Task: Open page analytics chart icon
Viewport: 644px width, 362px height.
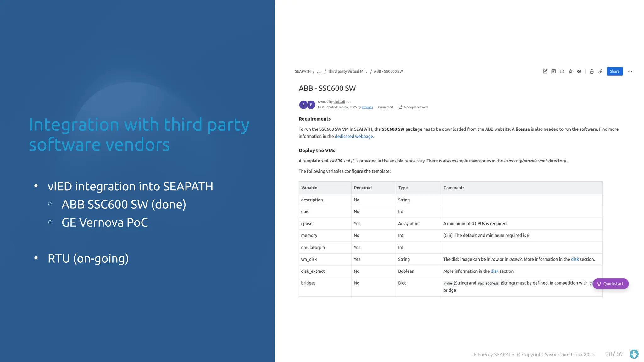Action: (401, 107)
